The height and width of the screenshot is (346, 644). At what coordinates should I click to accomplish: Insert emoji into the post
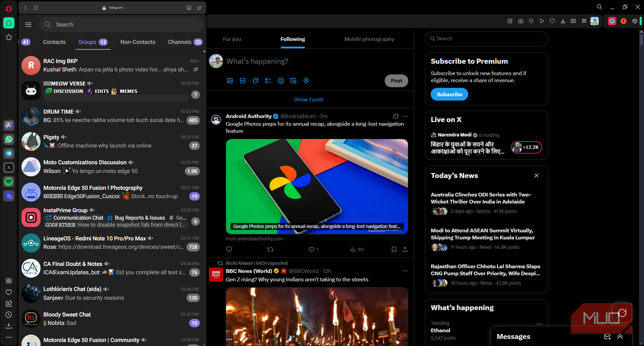(281, 81)
